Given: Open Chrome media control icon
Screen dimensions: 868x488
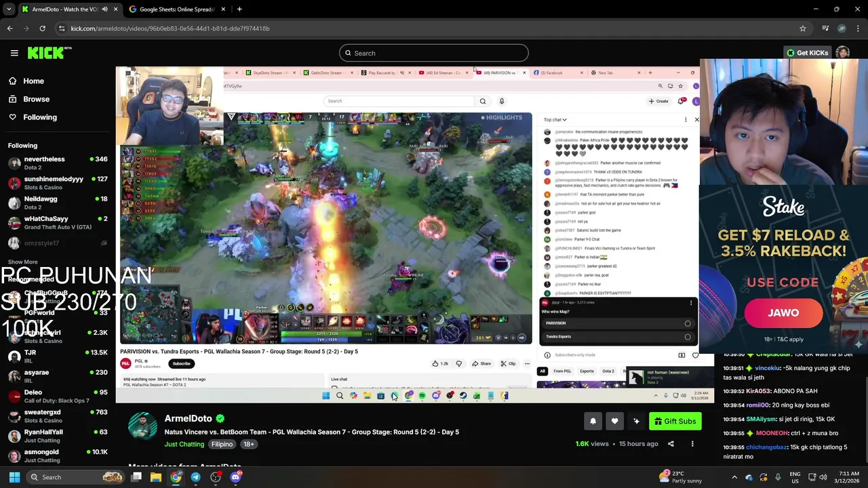Looking at the screenshot, I should coord(825,28).
